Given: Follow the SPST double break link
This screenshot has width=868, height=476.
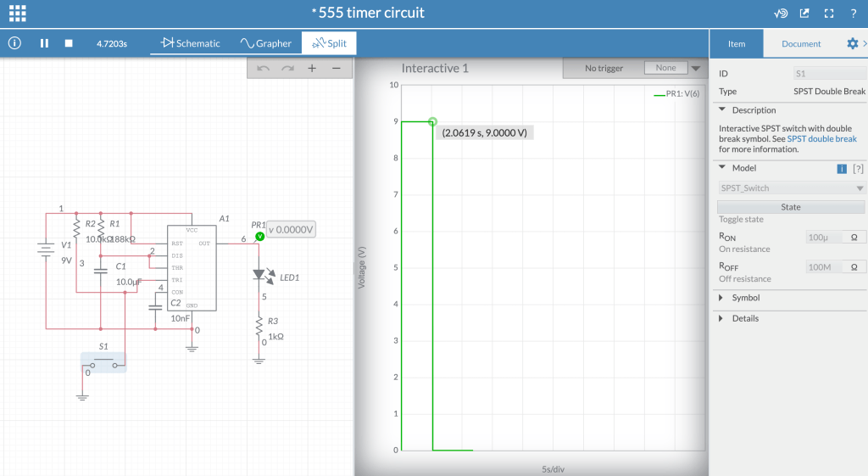Looking at the screenshot, I should click(821, 139).
